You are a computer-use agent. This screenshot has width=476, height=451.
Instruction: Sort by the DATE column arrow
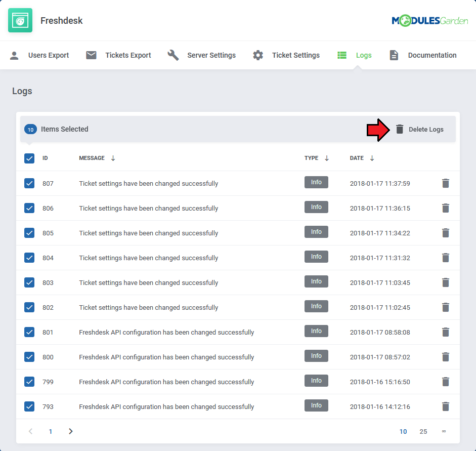(x=372, y=158)
